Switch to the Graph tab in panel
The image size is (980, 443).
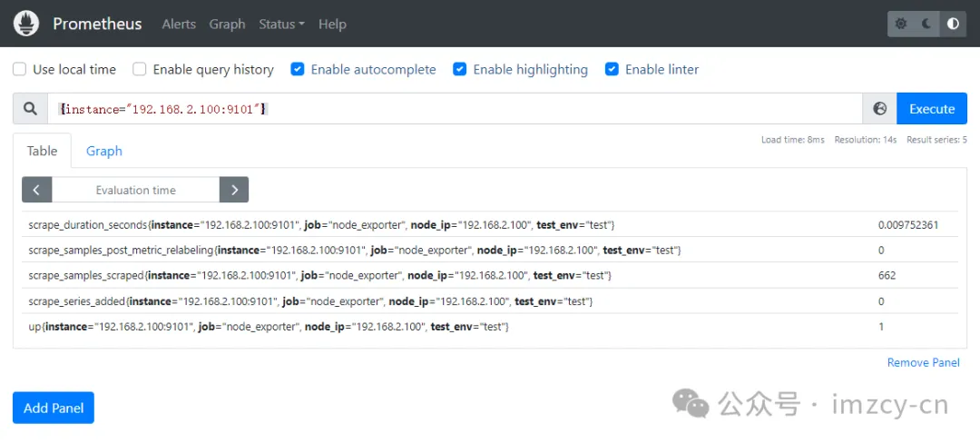pos(103,151)
